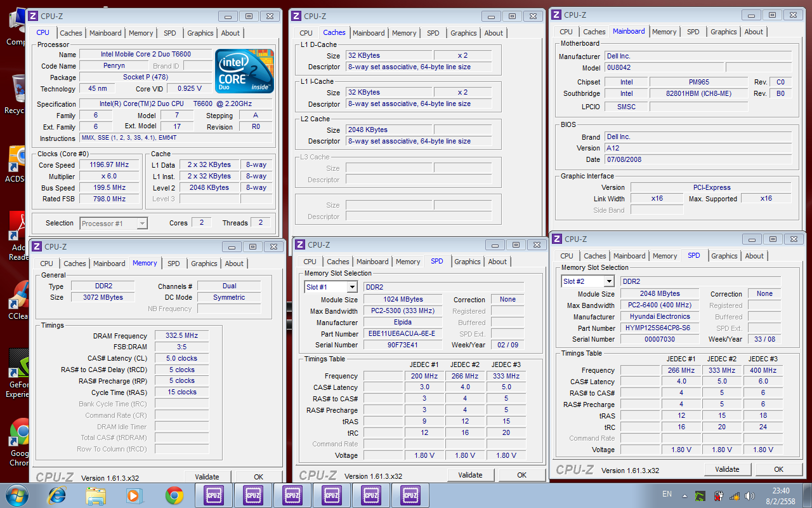Click serial number "90F73E41"
The width and height of the screenshot is (812, 508).
coord(403,345)
